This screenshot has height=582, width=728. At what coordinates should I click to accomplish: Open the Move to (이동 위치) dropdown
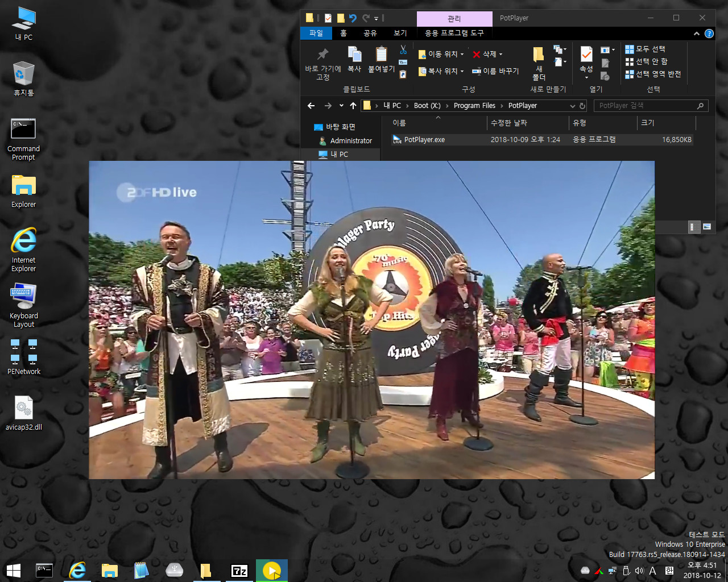pyautogui.click(x=441, y=54)
